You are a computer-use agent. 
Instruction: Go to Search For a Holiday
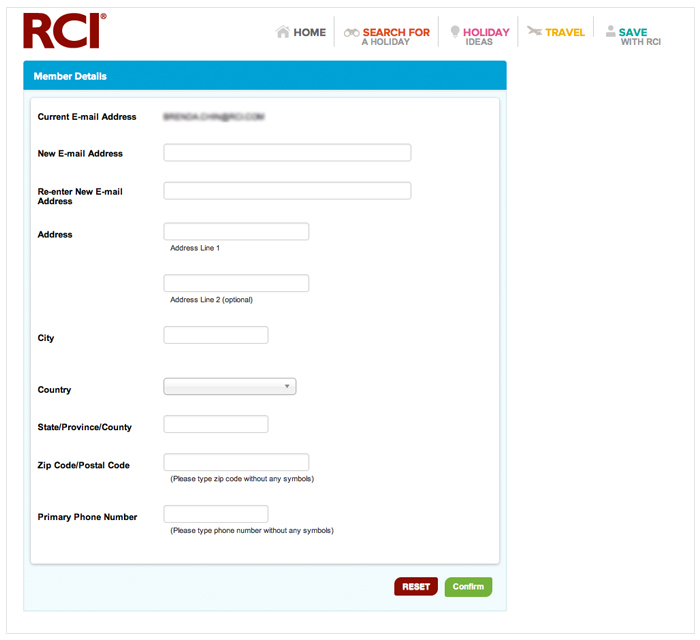click(x=395, y=36)
